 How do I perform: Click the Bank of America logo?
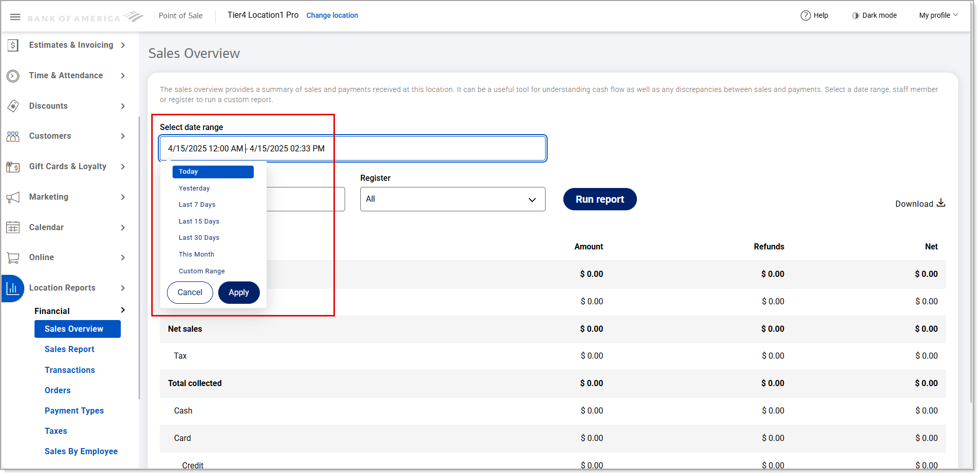[85, 17]
